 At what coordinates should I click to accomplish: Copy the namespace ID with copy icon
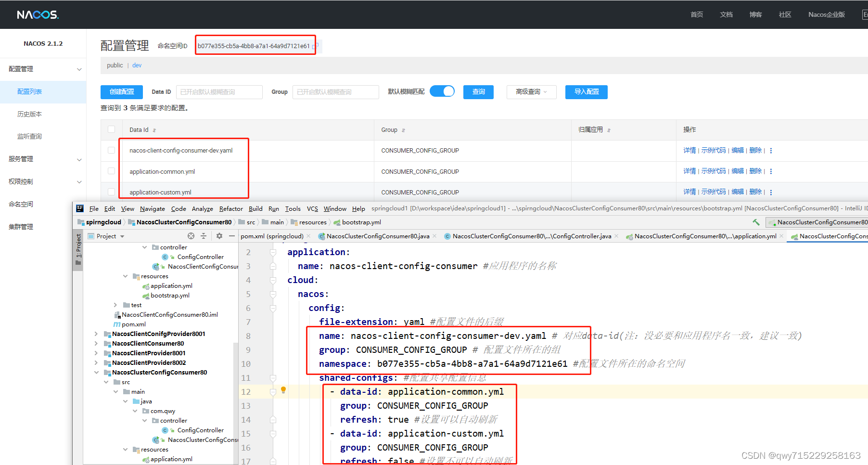point(316,46)
